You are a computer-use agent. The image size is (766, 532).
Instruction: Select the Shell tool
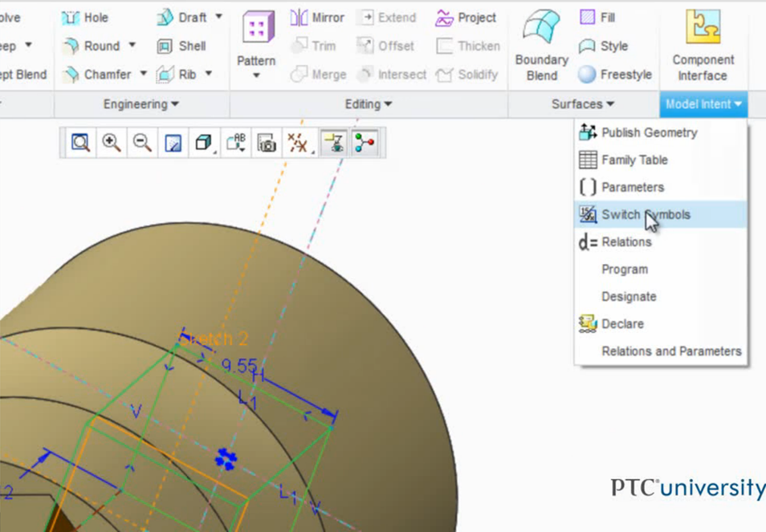181,46
